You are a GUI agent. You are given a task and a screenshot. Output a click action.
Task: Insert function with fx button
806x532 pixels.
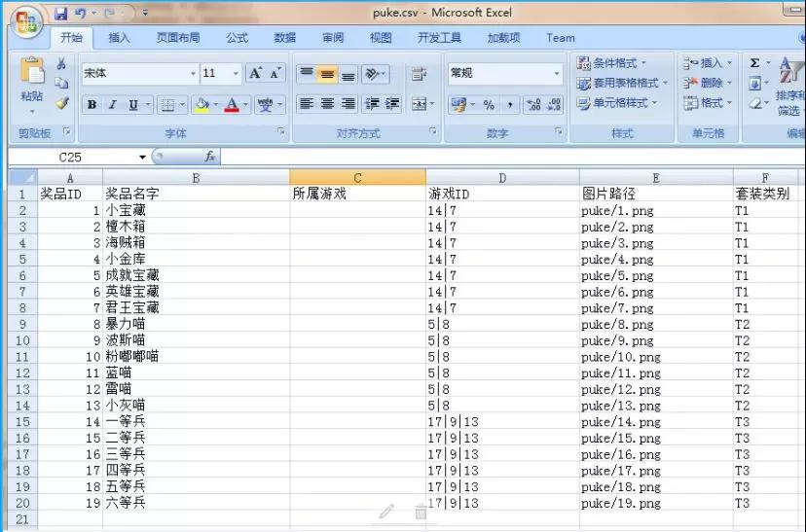[x=209, y=157]
